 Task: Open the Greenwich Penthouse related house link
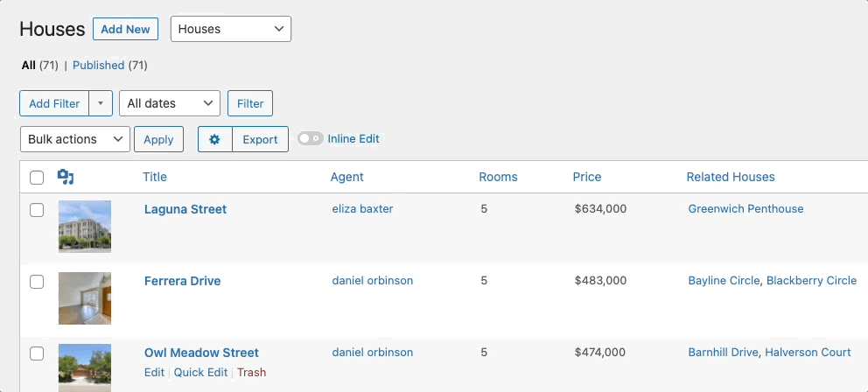(745, 209)
